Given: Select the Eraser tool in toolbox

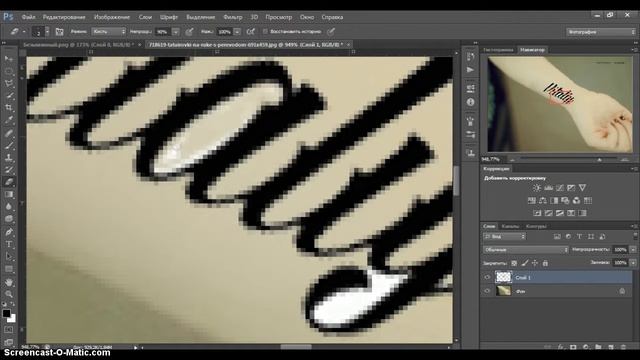Looking at the screenshot, I should (x=9, y=182).
